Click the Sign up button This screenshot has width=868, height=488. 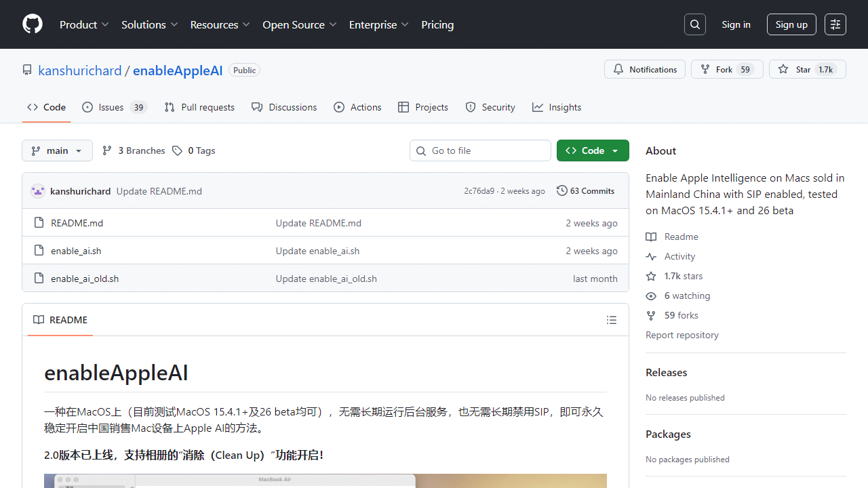[791, 24]
